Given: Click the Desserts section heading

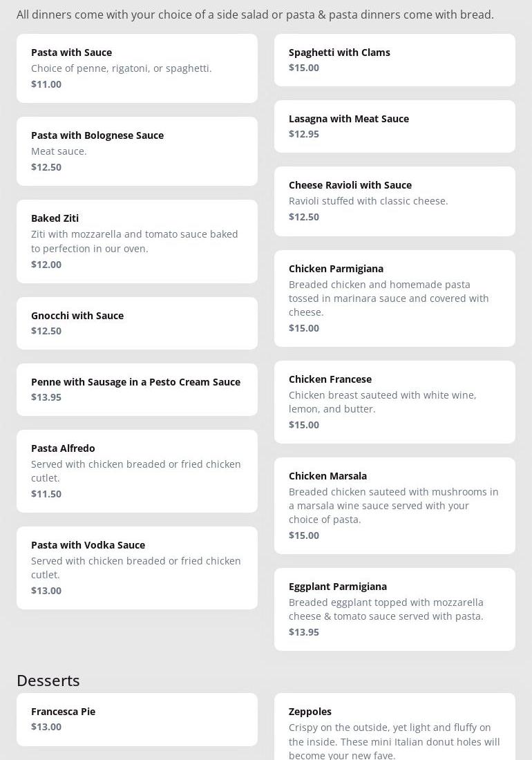Looking at the screenshot, I should click(48, 681).
